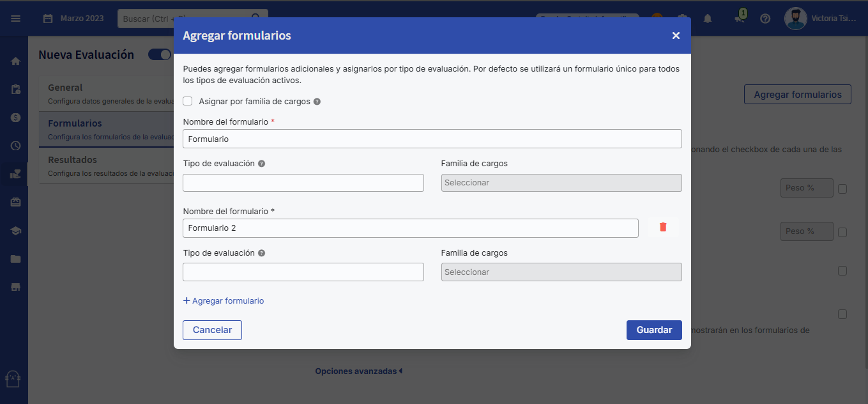Click the Guardar button
Image resolution: width=868 pixels, height=404 pixels.
pos(653,330)
